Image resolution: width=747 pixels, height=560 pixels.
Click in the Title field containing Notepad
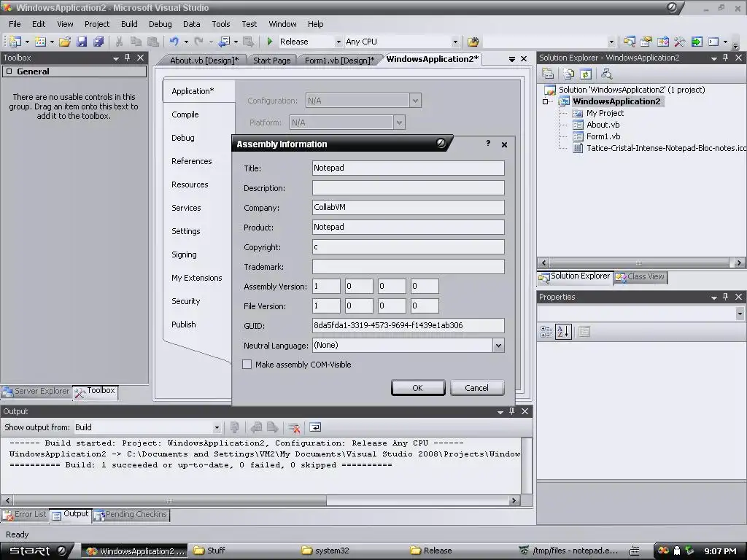pyautogui.click(x=409, y=168)
